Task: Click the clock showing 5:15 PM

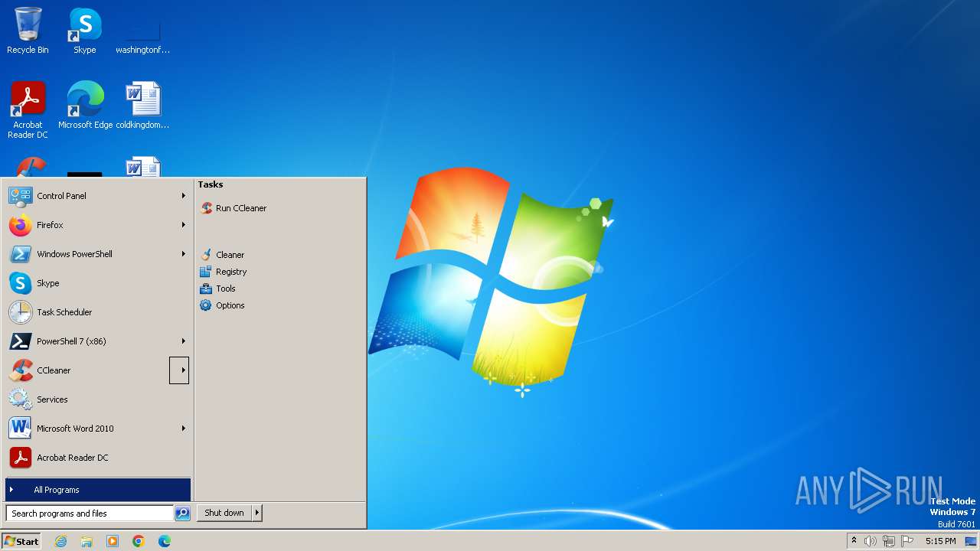Action: 940,541
